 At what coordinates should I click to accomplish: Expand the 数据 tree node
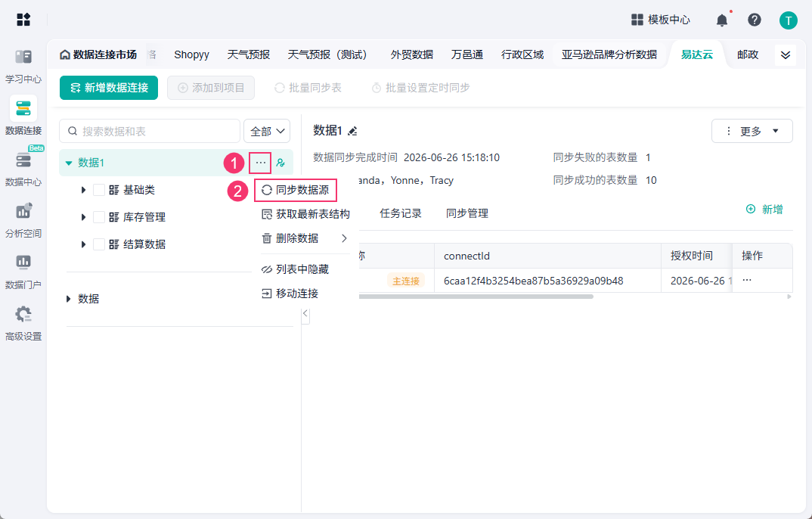68,299
